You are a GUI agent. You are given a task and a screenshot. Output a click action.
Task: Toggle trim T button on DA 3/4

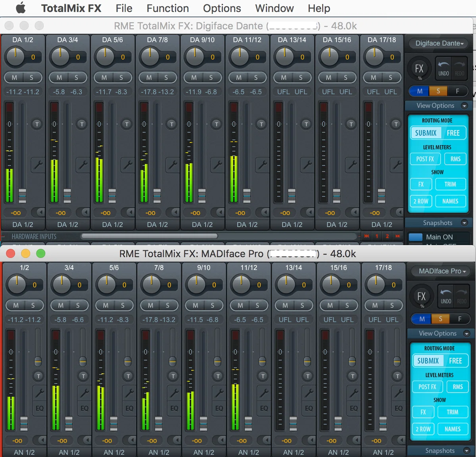point(82,124)
